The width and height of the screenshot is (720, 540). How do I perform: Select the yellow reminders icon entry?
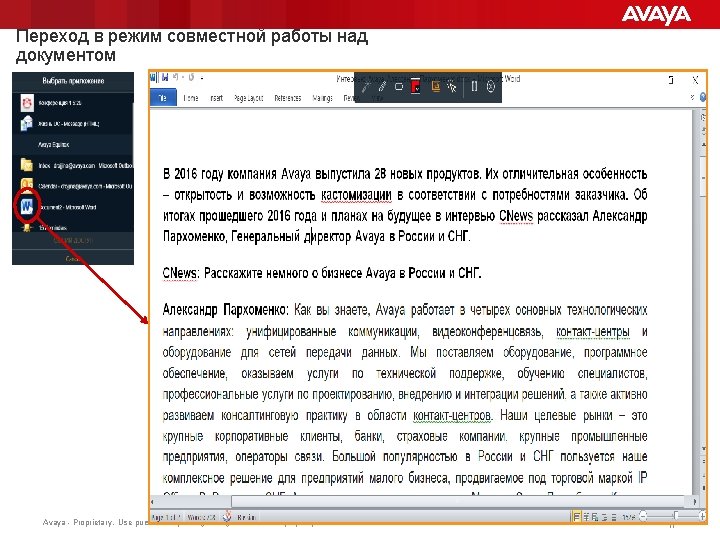point(73,227)
